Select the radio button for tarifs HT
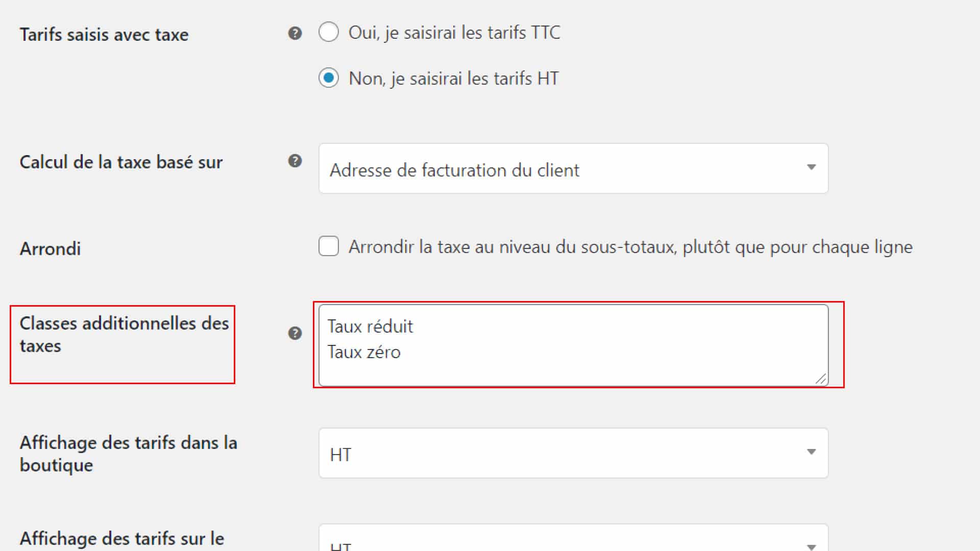The height and width of the screenshot is (551, 980). 329,78
